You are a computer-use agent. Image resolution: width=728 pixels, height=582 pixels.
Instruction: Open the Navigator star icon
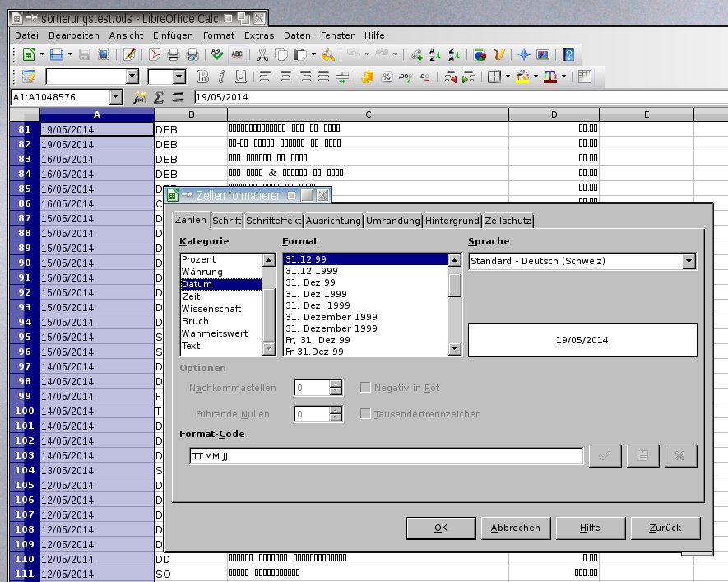click(x=524, y=54)
